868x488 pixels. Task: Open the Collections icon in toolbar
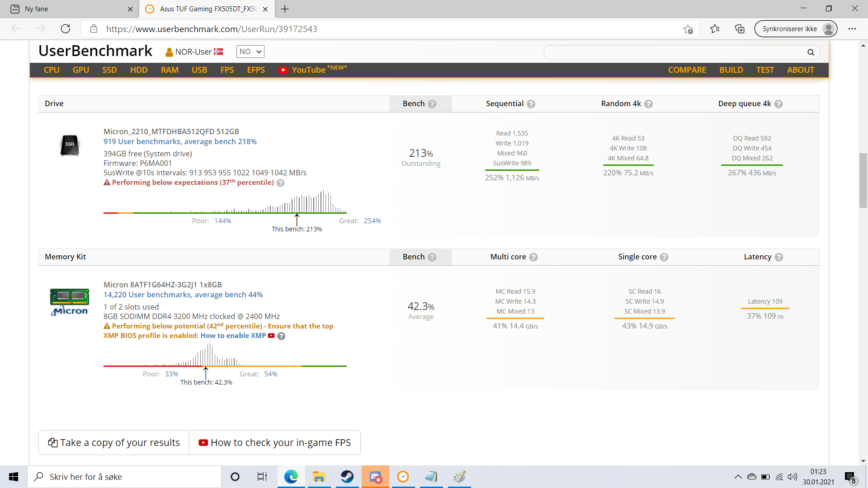coord(740,29)
